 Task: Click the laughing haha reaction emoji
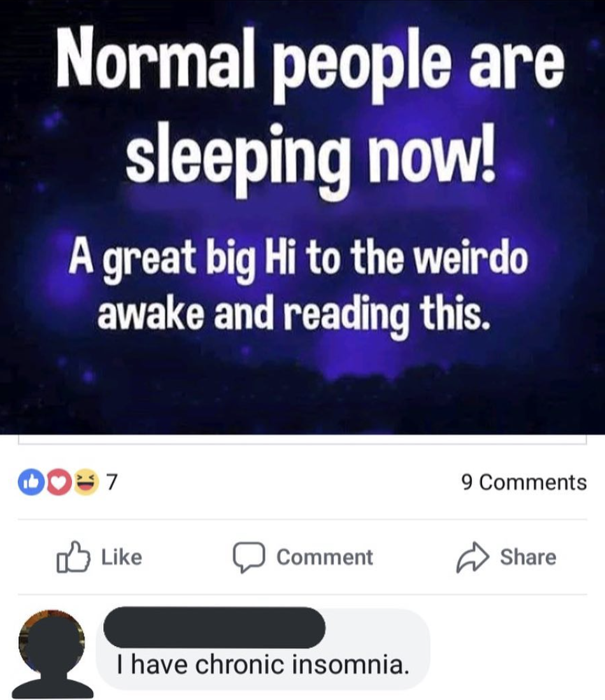pyautogui.click(x=86, y=482)
